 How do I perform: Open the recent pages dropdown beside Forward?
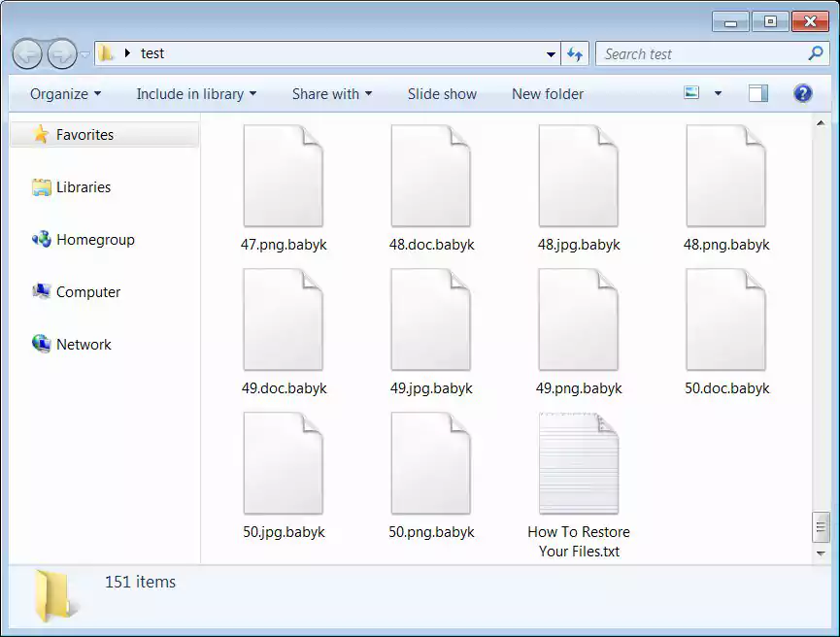[x=84, y=54]
